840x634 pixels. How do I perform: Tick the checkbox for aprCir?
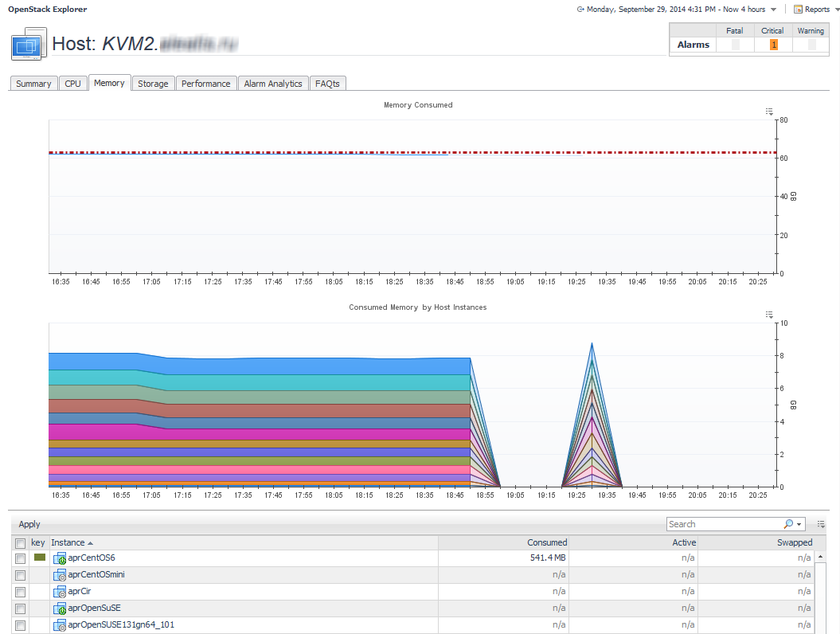click(21, 592)
